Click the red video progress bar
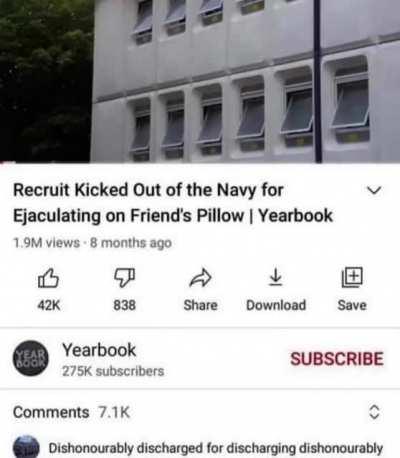The height and width of the screenshot is (458, 400). pos(7,163)
